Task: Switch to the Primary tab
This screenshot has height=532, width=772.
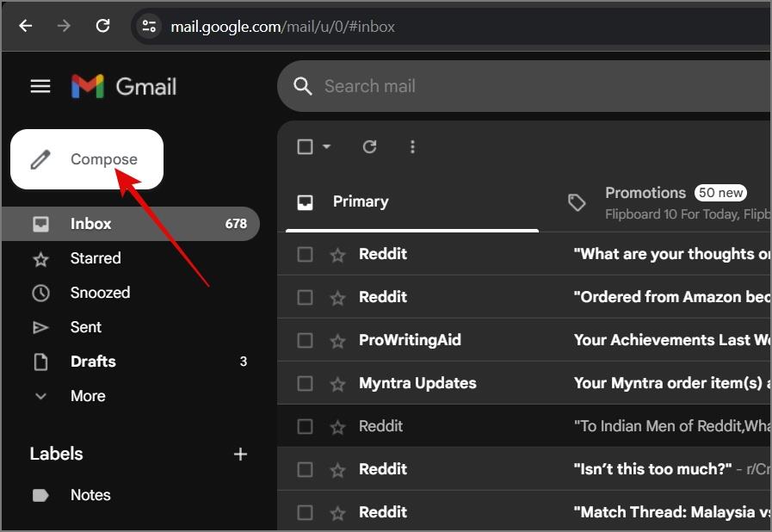Action: pos(412,202)
